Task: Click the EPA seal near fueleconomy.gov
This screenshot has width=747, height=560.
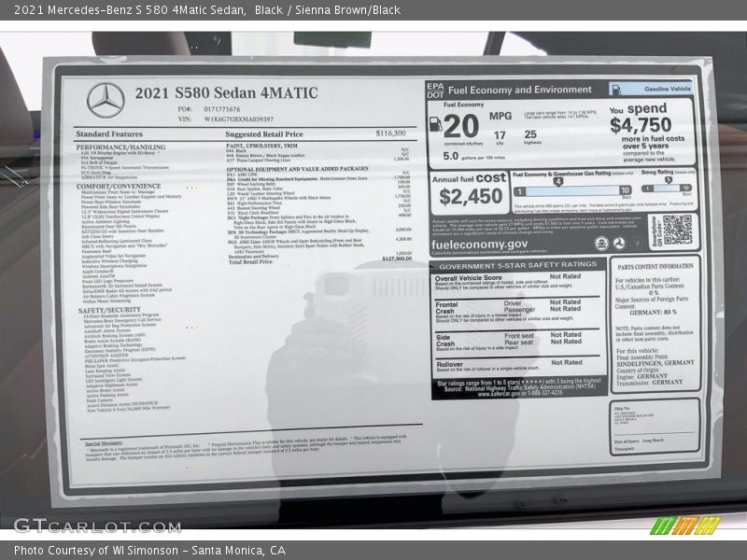Action: [600, 245]
